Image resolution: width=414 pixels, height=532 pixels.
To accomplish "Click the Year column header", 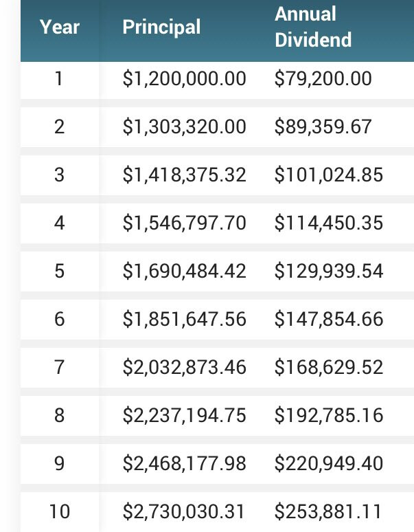I will [x=59, y=27].
